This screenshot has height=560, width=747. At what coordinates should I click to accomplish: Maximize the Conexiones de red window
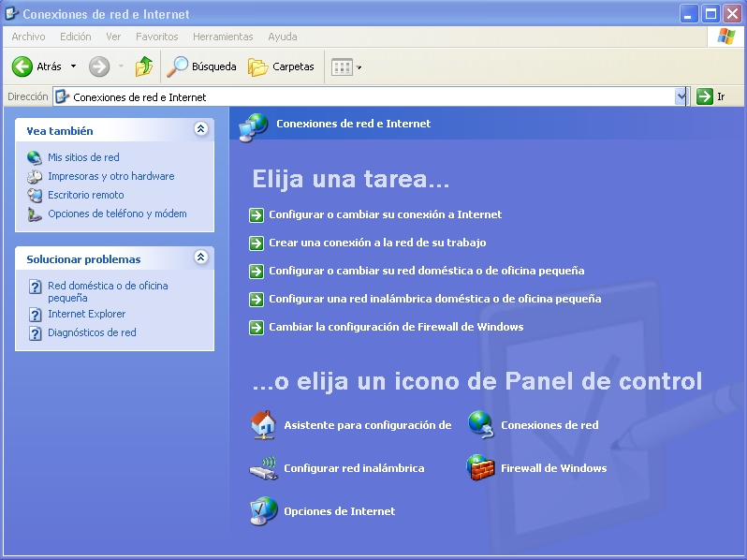710,14
